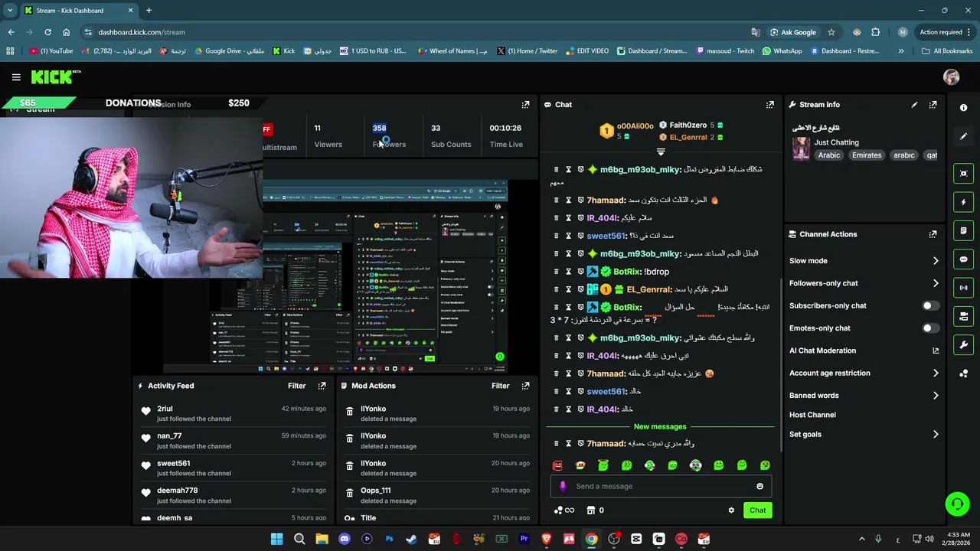Open Google Drive bookmark
Screen dimensions: 980x551
tap(230, 51)
